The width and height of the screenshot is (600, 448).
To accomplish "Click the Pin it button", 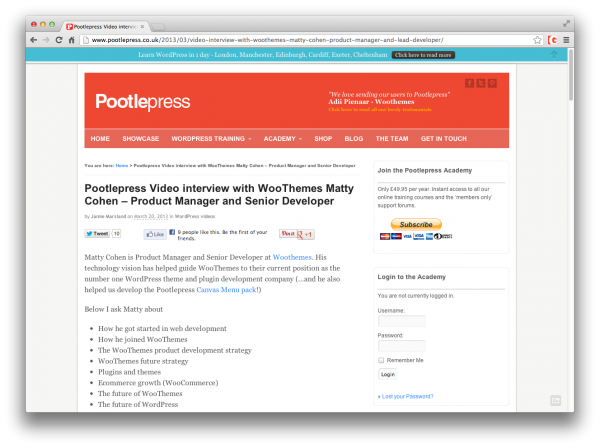I will click(288, 233).
